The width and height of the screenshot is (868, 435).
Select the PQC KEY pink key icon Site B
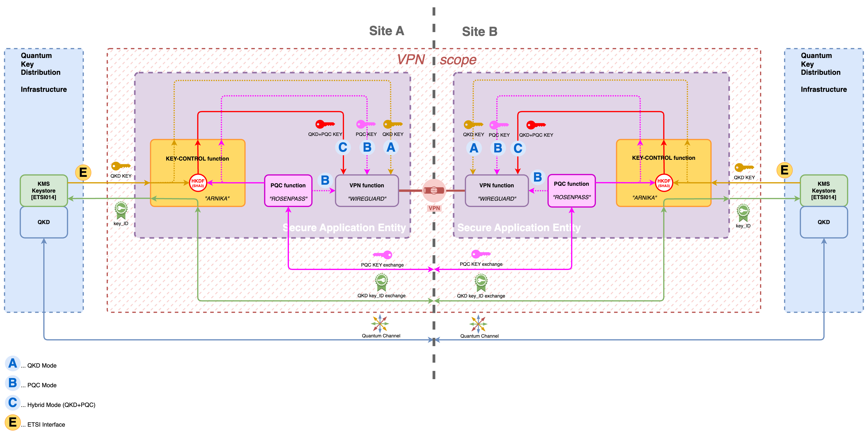(x=499, y=125)
